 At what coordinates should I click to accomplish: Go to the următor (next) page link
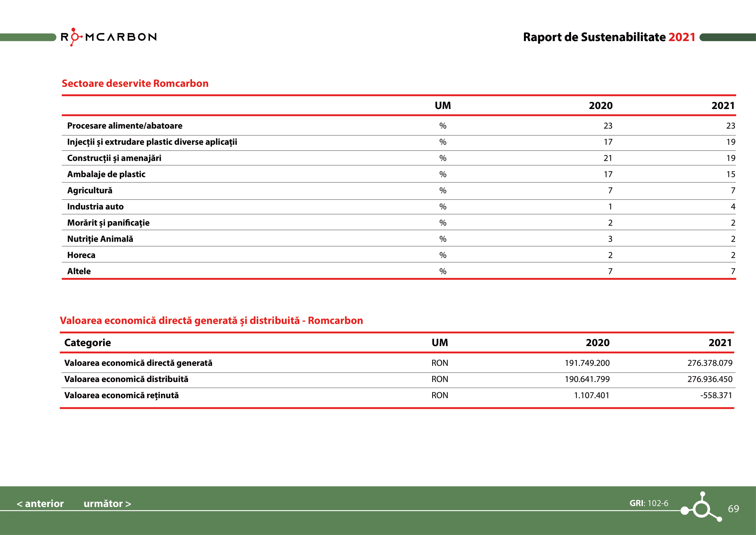[x=107, y=504]
